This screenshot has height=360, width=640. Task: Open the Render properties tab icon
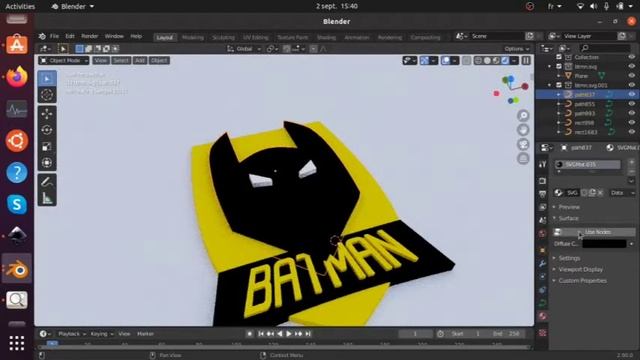(542, 180)
